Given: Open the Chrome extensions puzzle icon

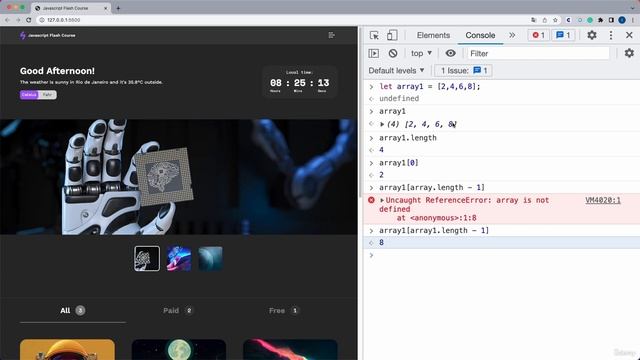Looking at the screenshot, I should coord(600,20).
